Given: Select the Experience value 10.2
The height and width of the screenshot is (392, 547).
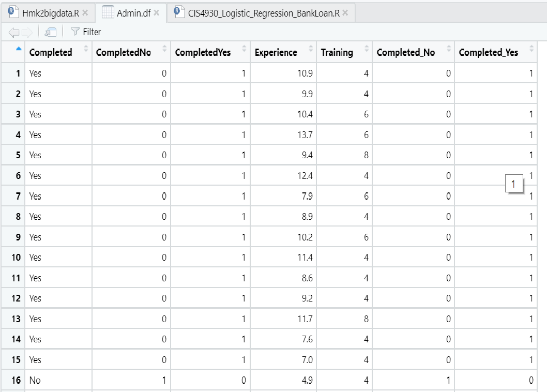Looking at the screenshot, I should click(305, 237).
